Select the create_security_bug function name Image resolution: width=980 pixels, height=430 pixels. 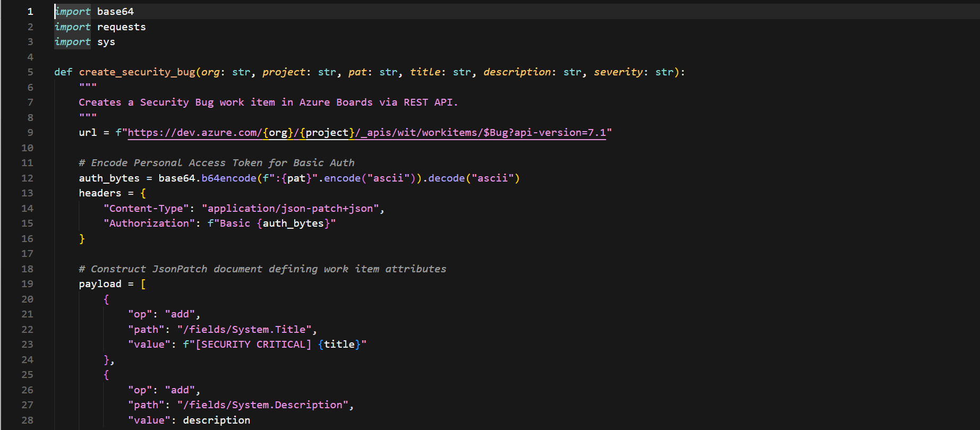click(137, 72)
